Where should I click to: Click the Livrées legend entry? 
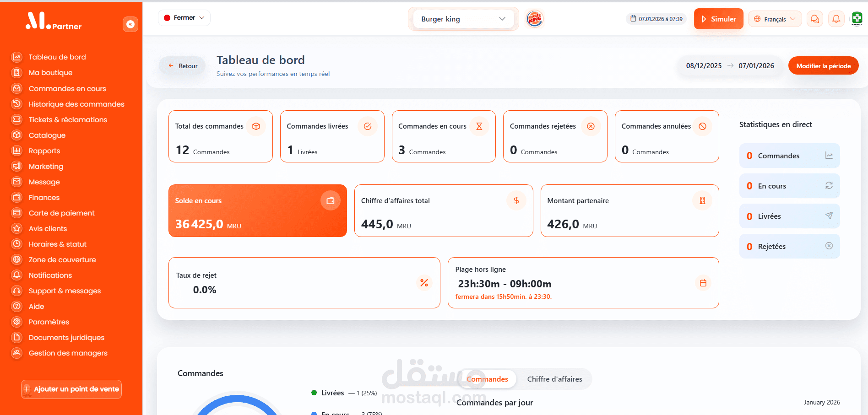coord(344,393)
